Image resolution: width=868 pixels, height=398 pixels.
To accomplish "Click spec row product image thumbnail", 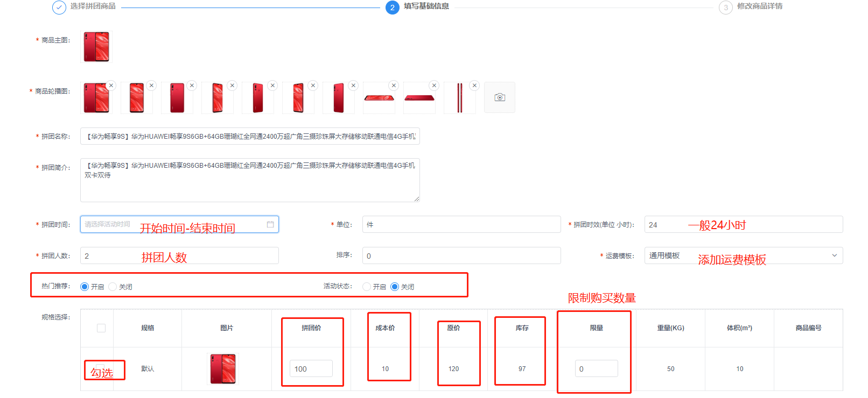I will (223, 368).
